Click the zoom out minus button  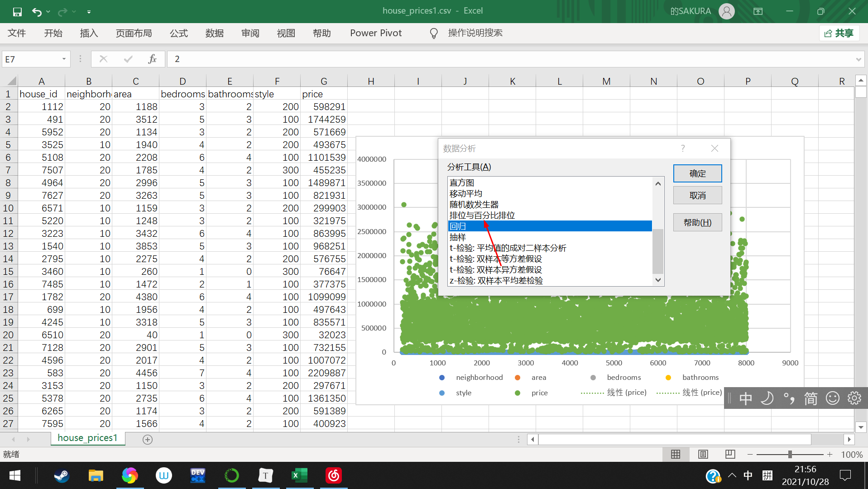point(750,454)
